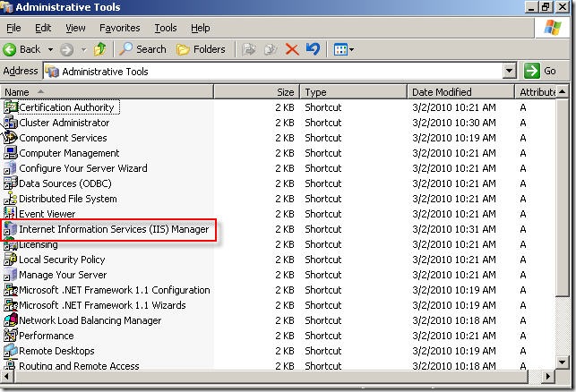Select the Certification Authority icon
Screen dimensions: 576x392
[x=10, y=107]
